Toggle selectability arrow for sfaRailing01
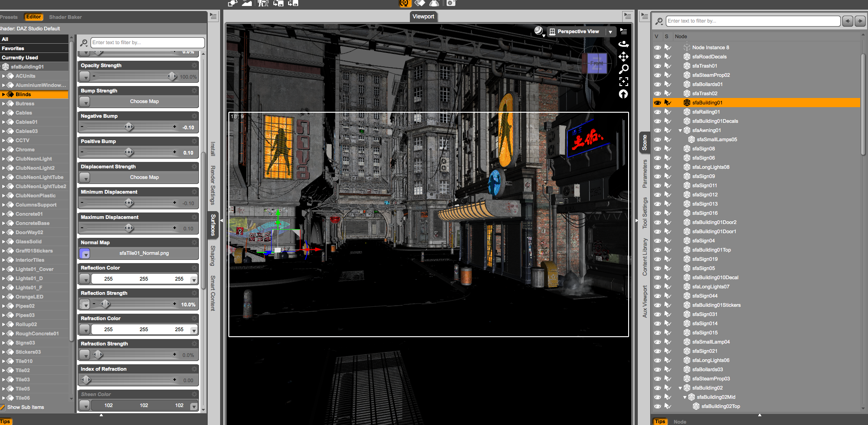The width and height of the screenshot is (868, 425). pyautogui.click(x=668, y=112)
